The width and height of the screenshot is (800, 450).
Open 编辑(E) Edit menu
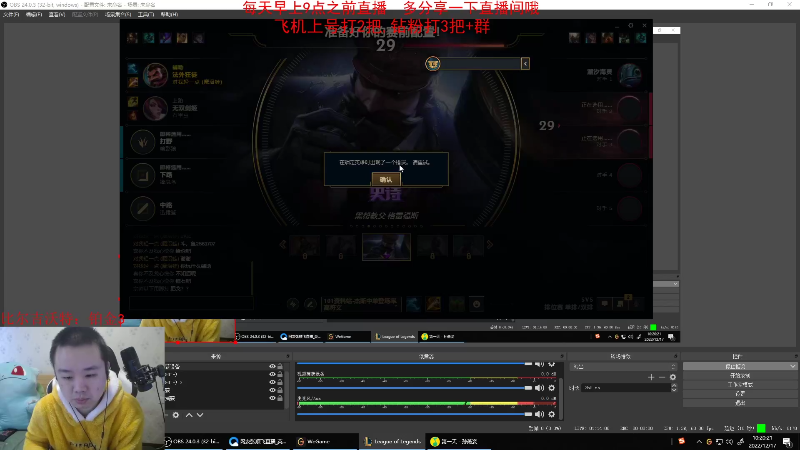(34, 14)
